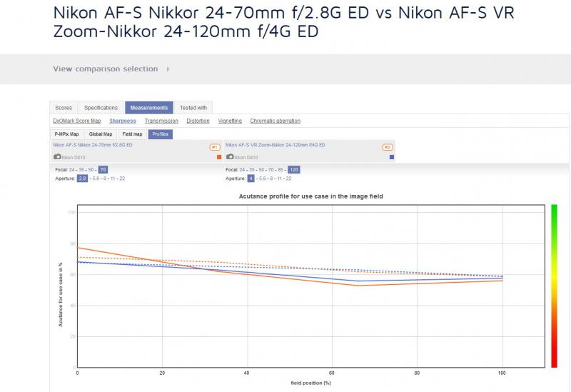
Task: Select 5.6 aperture for first lens
Action: (96, 179)
